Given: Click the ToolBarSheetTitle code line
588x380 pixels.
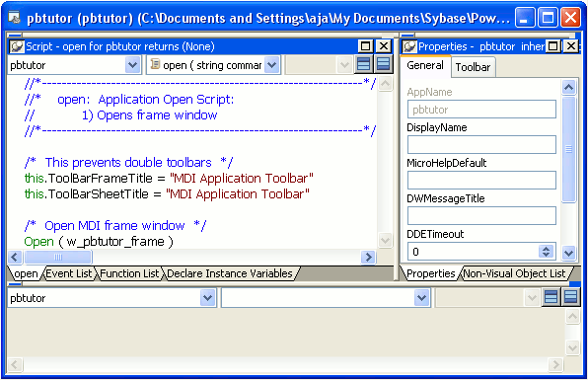Looking at the screenshot, I should pos(167,193).
